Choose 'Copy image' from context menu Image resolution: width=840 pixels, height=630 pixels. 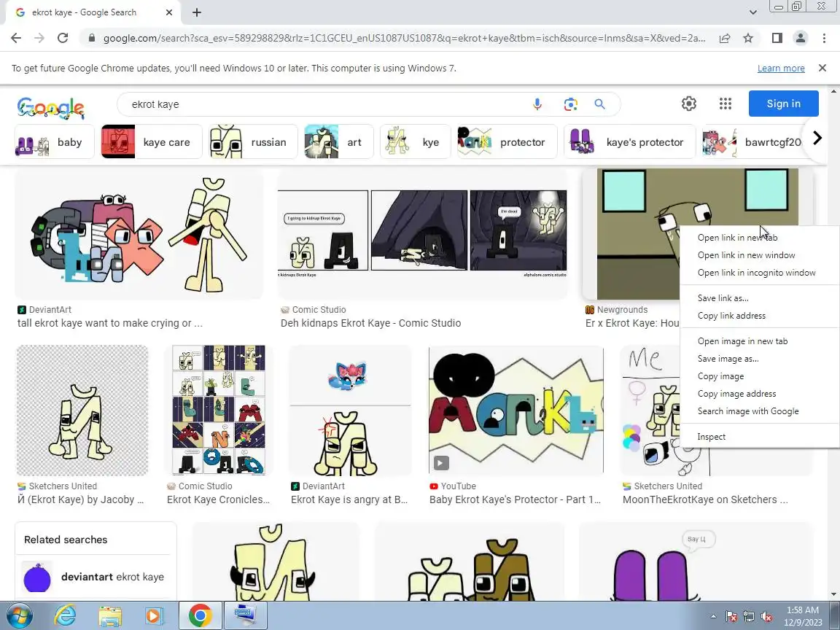coord(759,376)
